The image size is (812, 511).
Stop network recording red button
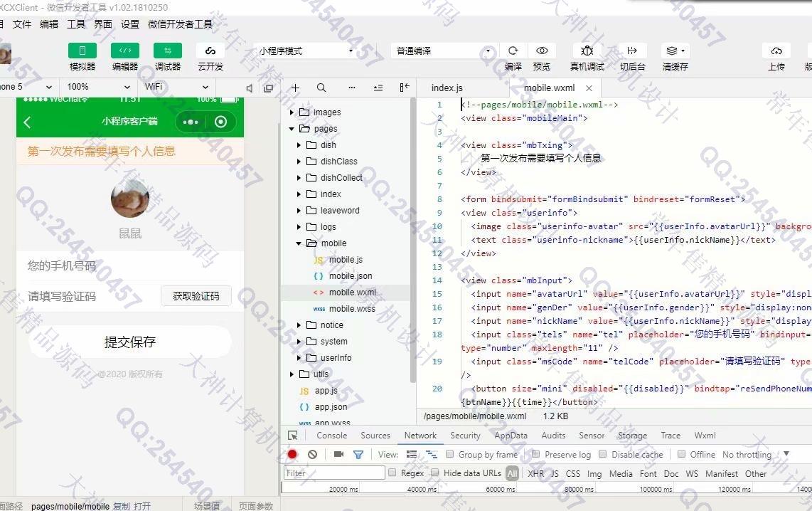tap(292, 455)
